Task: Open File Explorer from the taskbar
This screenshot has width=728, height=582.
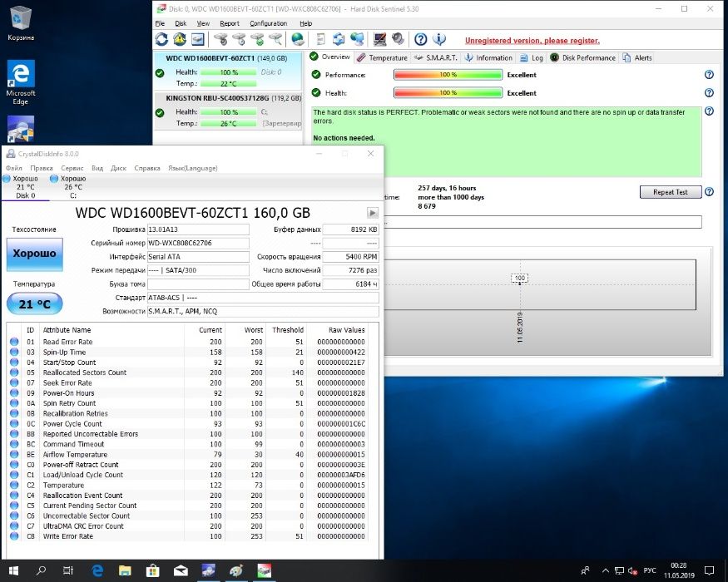Action: (x=125, y=570)
